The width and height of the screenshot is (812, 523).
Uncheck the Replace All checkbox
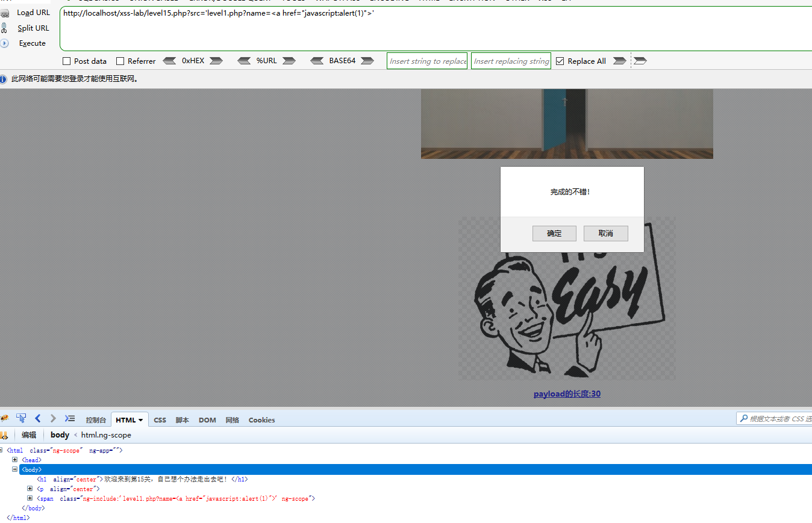point(560,61)
